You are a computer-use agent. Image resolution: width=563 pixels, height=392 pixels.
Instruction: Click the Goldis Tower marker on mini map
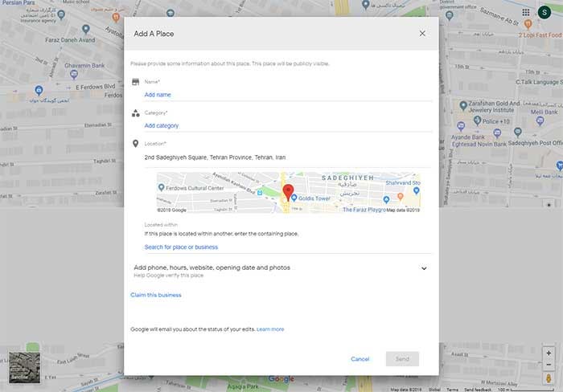click(294, 198)
